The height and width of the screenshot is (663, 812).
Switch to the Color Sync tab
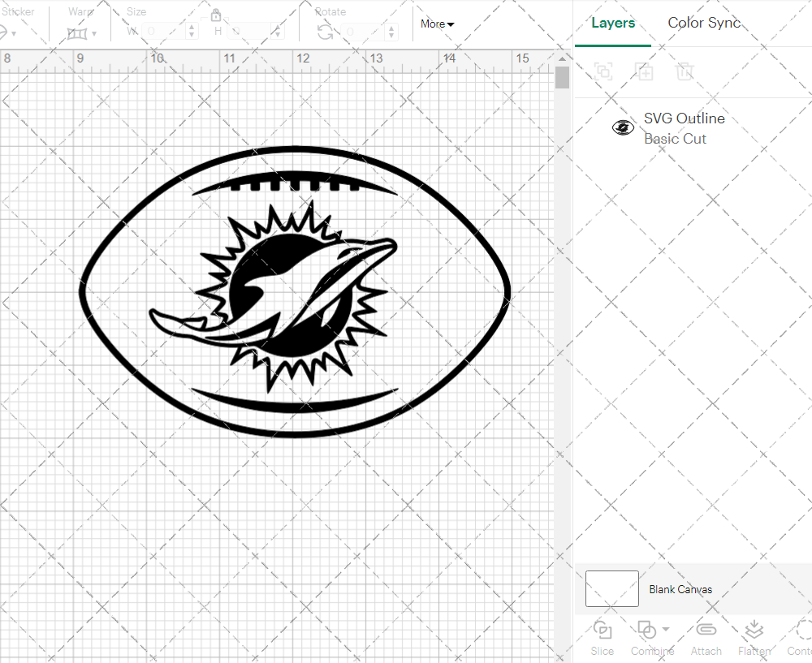click(x=704, y=23)
